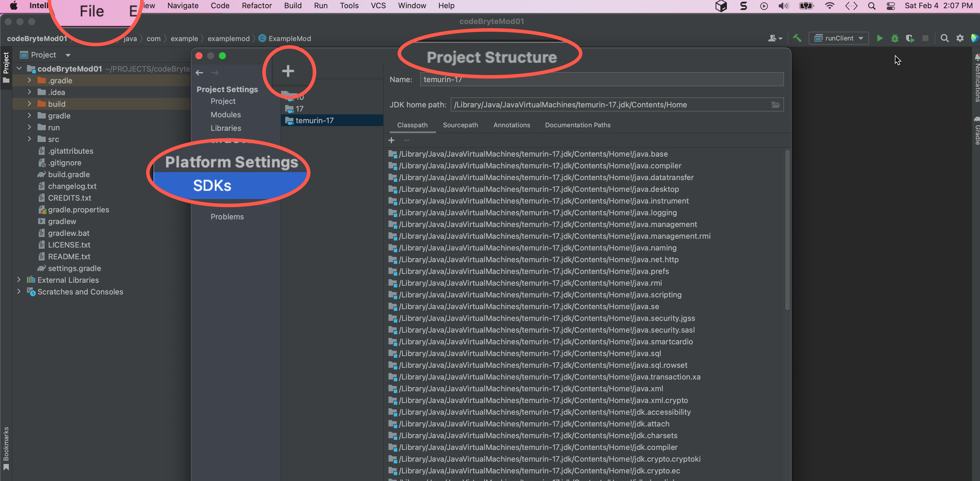Open runClient run configuration dropdown
Viewport: 980px width, 481px height.
pos(839,38)
